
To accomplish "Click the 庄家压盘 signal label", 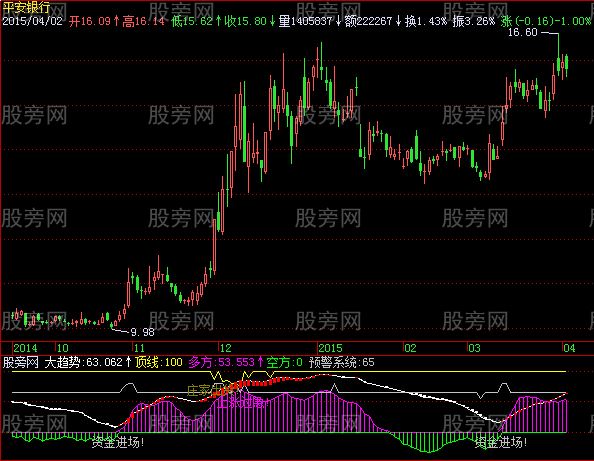I will coord(211,390).
